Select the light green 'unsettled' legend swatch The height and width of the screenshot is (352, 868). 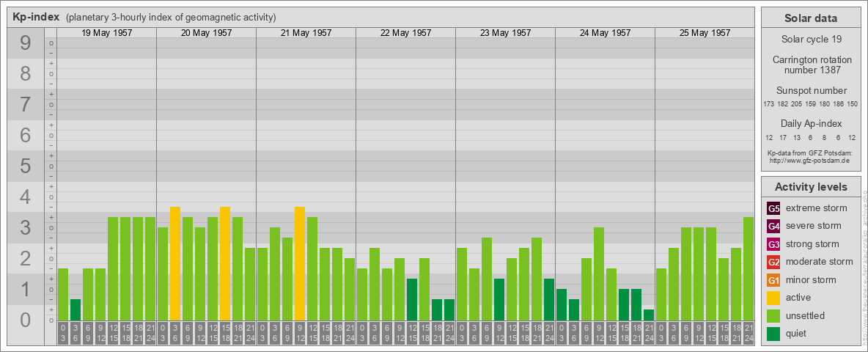(x=773, y=315)
